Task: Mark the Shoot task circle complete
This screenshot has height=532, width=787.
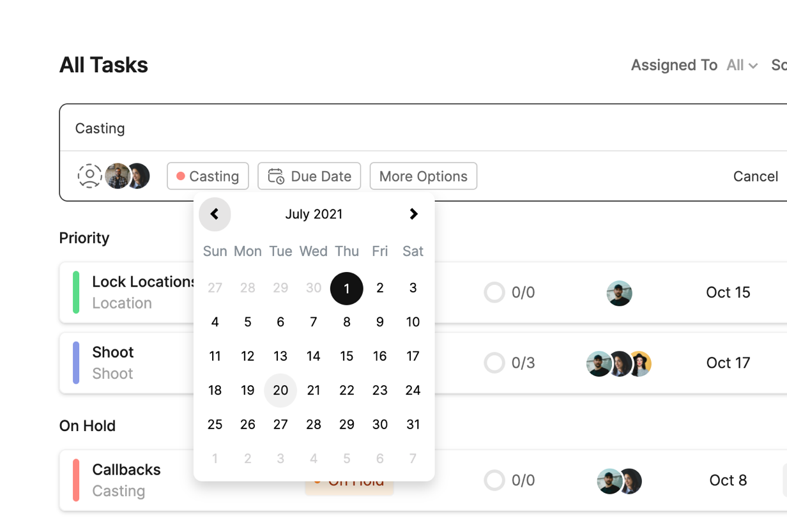Action: click(494, 363)
